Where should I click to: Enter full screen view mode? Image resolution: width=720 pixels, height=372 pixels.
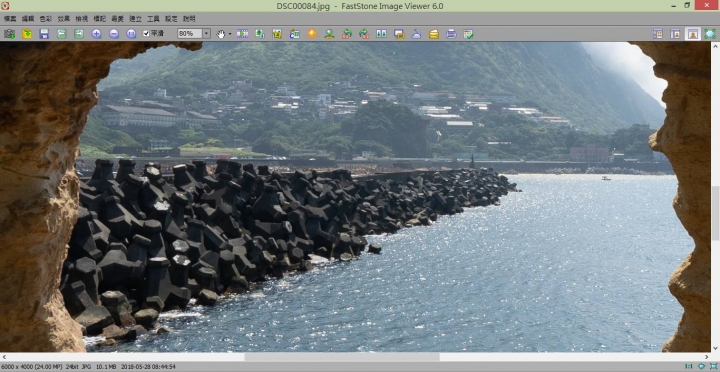tap(710, 34)
